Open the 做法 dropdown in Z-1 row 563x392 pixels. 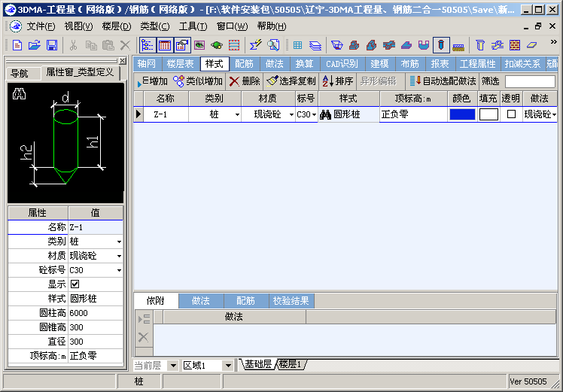point(555,115)
